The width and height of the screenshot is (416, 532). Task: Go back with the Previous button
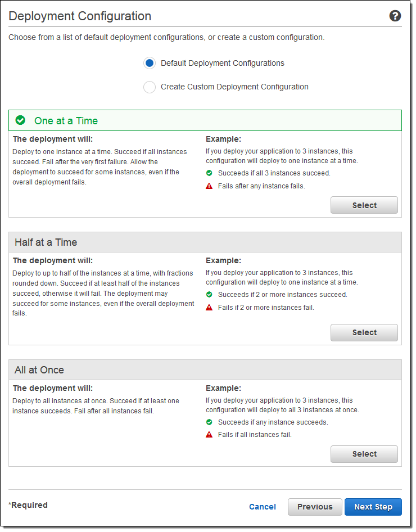coord(315,507)
